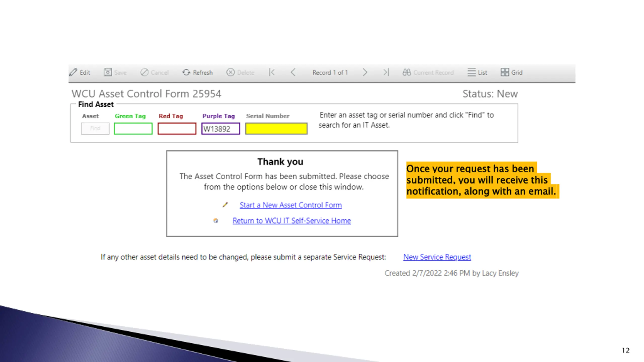Click into the Red Tag field
The width and height of the screenshot is (644, 362).
(x=177, y=128)
